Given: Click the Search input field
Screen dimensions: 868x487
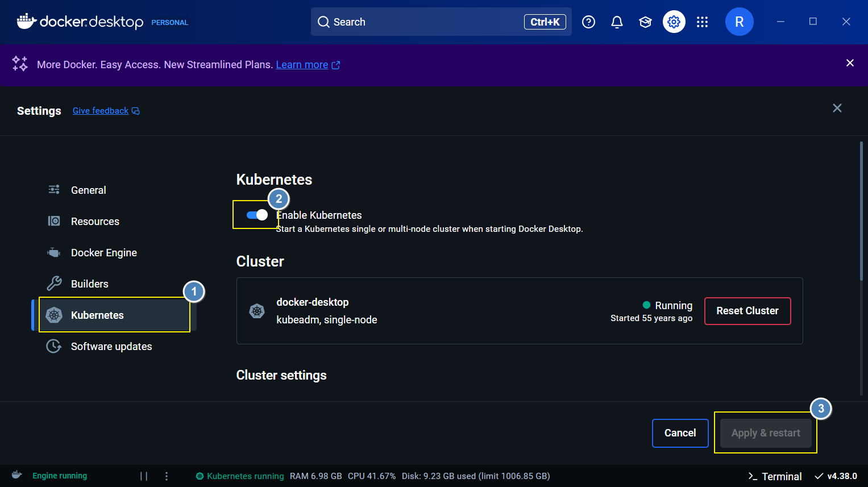Looking at the screenshot, I should (x=441, y=22).
